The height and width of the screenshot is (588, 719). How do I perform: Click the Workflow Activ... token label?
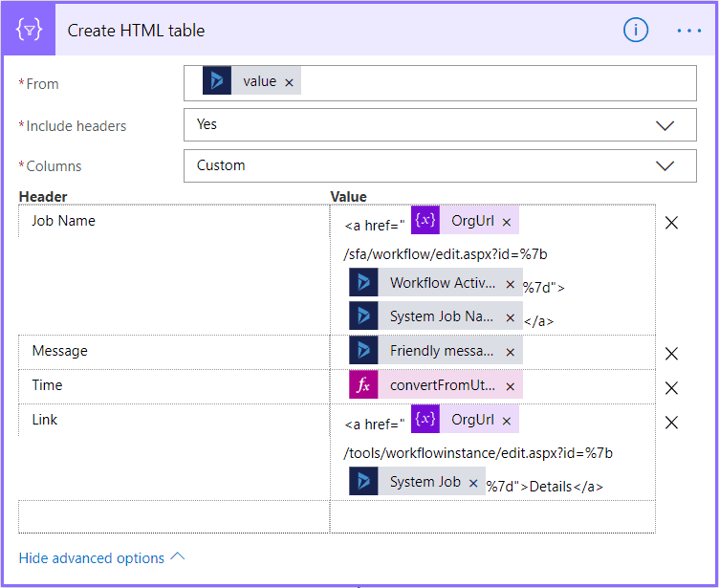(x=443, y=283)
